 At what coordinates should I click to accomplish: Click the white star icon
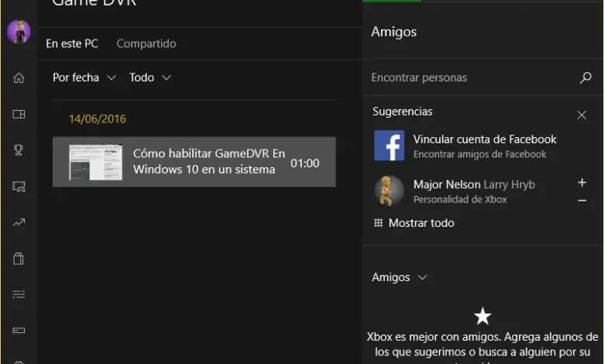point(482,316)
